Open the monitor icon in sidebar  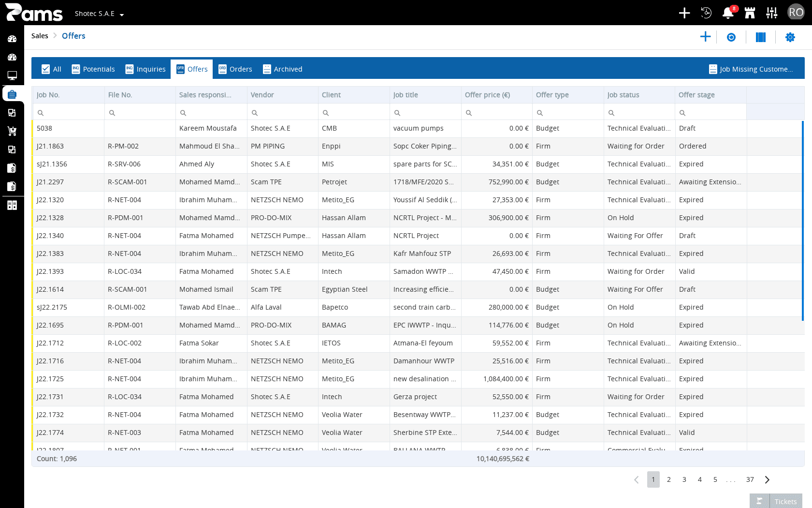click(12, 75)
